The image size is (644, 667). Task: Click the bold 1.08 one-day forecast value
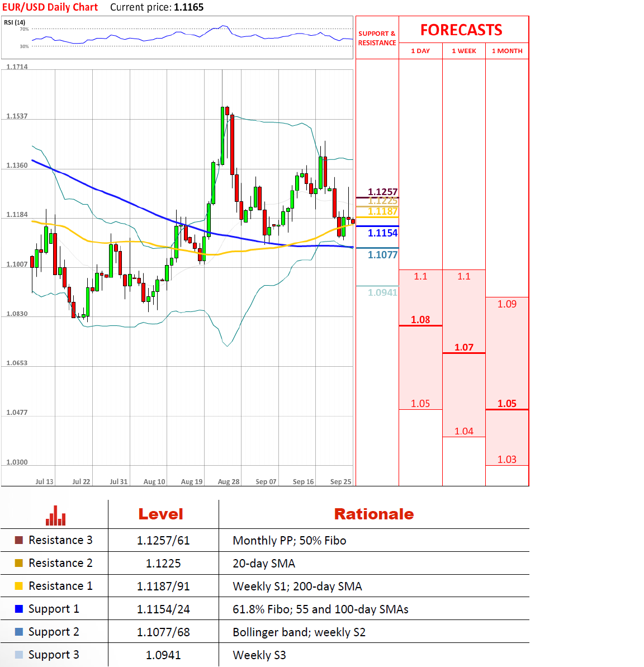[x=420, y=319]
